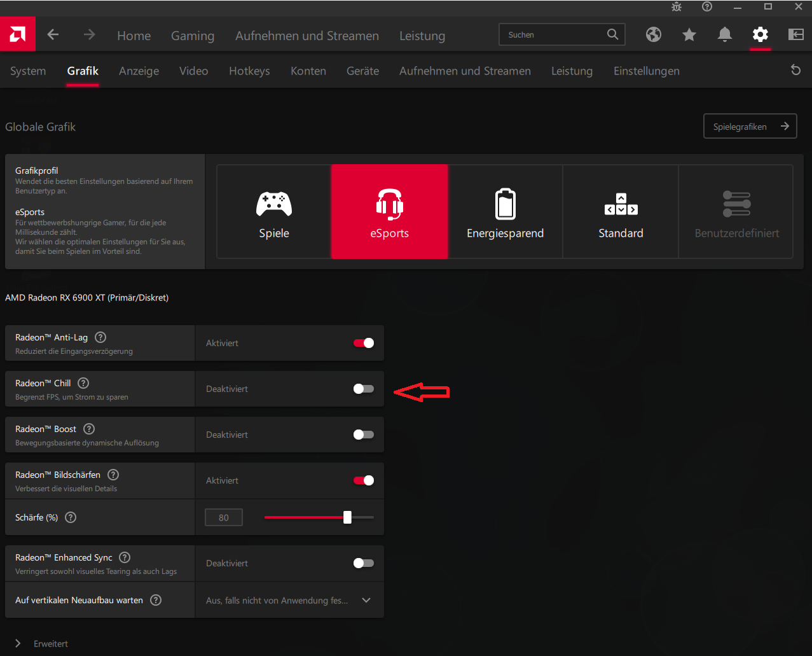The height and width of the screenshot is (656, 812).
Task: Switch to the settings Leistung tab
Action: [x=572, y=71]
